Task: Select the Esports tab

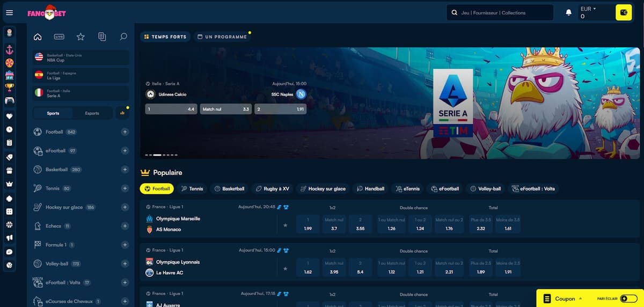Action: (92, 113)
